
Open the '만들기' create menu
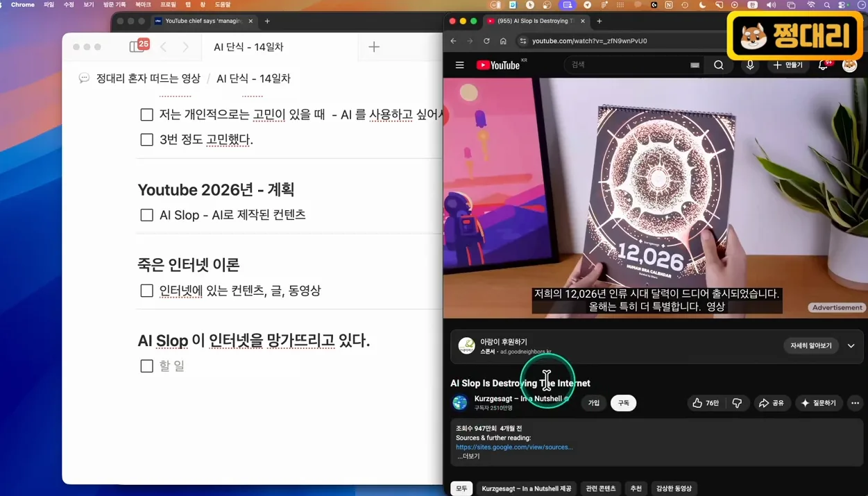(x=788, y=65)
